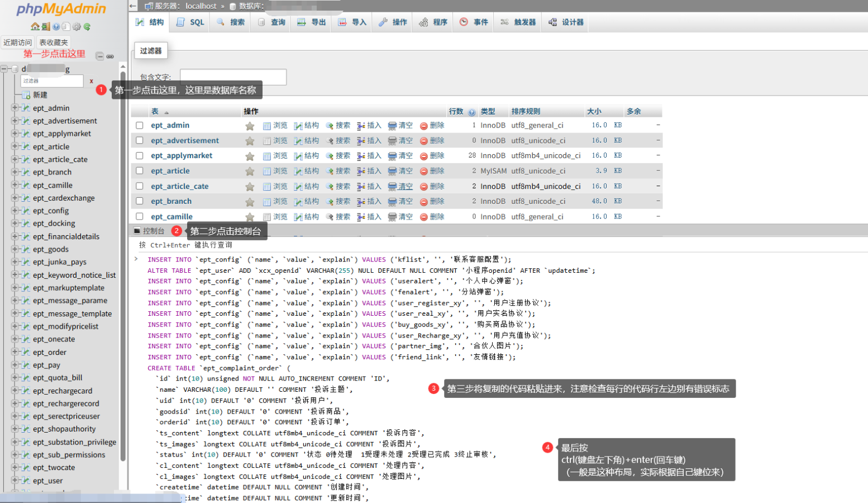This screenshot has width=868, height=503.
Task: Click the ept_advertisement table favorite star
Action: [x=250, y=141]
